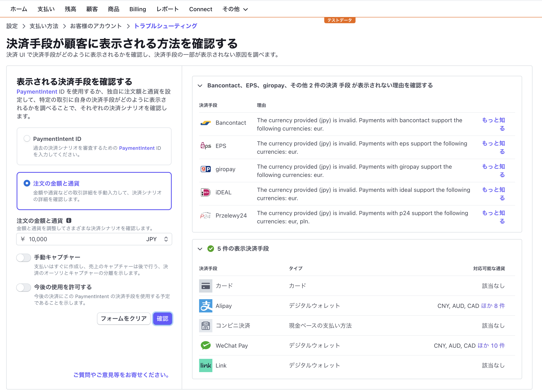Click the EPS payment method icon
This screenshot has width=542, height=392.
[206, 146]
